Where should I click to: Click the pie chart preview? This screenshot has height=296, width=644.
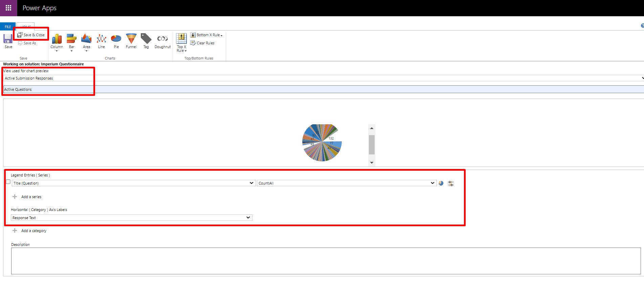click(322, 143)
